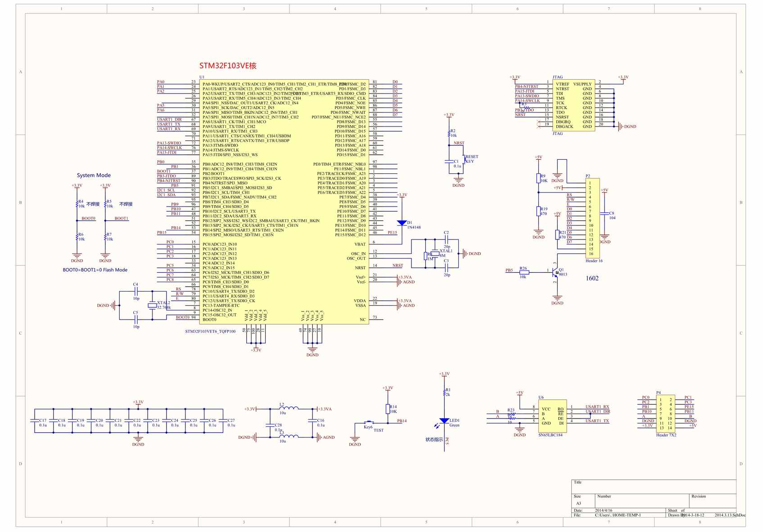
Task: Select resistor R1 2k above LED1
Action: click(444, 392)
